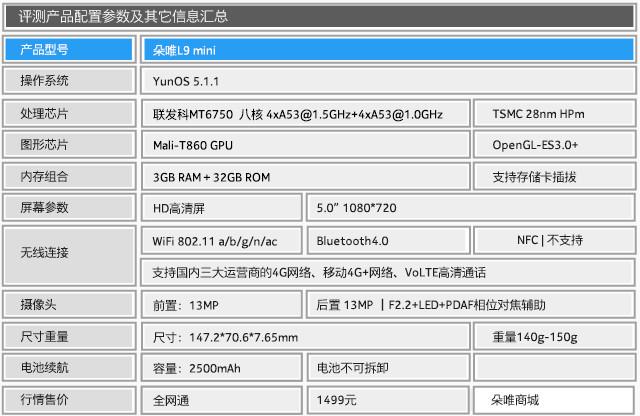Select the 图形芯片 label cell
This screenshot has height=416, width=640.
[x=69, y=145]
